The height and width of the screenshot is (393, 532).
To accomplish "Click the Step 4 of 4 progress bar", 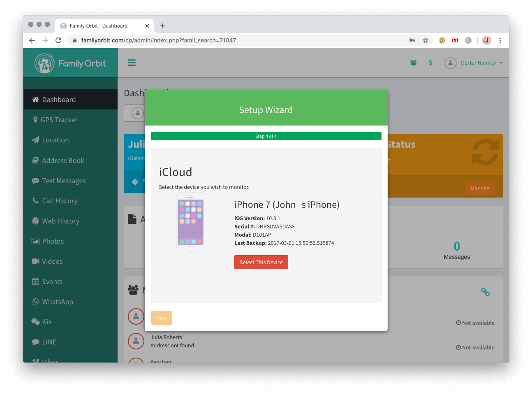I will [266, 136].
